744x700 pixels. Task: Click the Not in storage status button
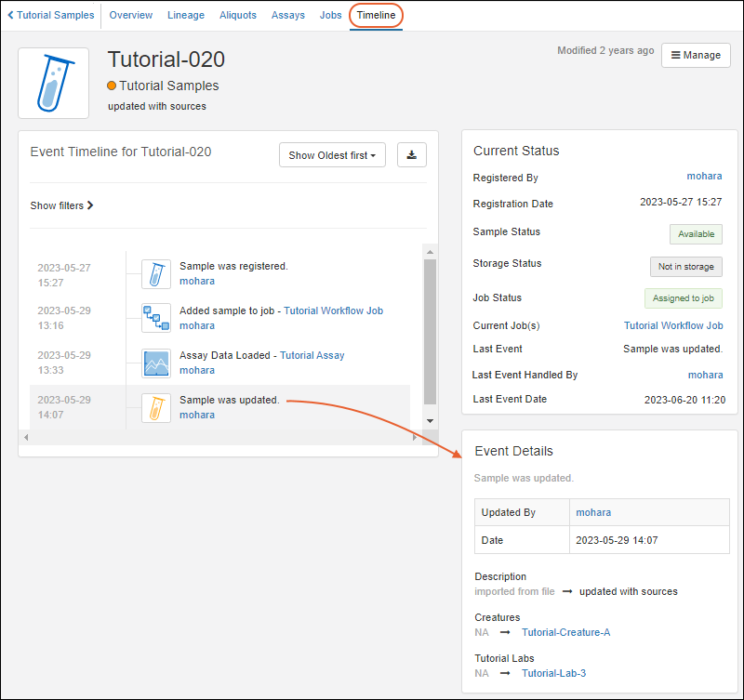[x=685, y=267]
